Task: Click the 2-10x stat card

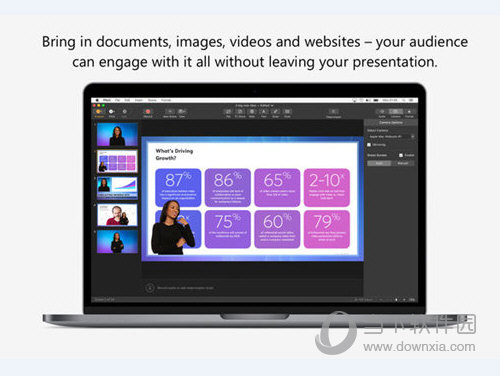Action: (327, 188)
